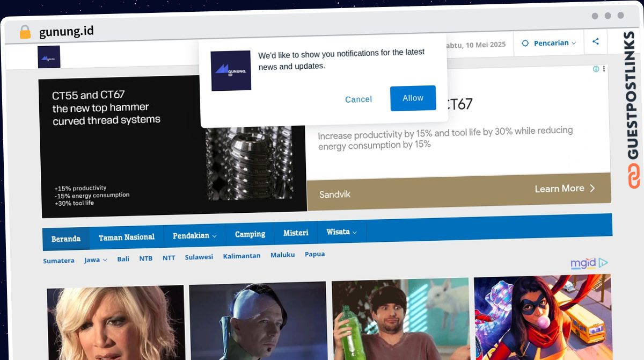644x360 pixels.
Task: Go to the Beranda tab
Action: [x=66, y=239]
